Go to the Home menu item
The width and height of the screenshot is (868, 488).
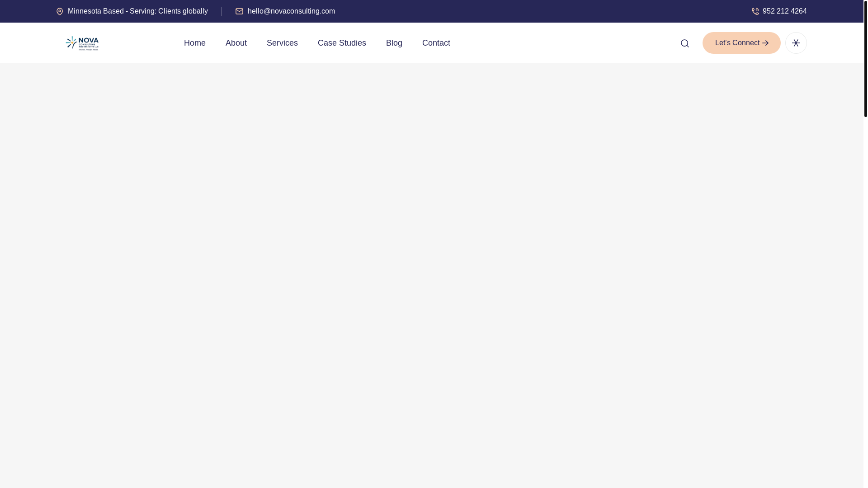pos(195,43)
